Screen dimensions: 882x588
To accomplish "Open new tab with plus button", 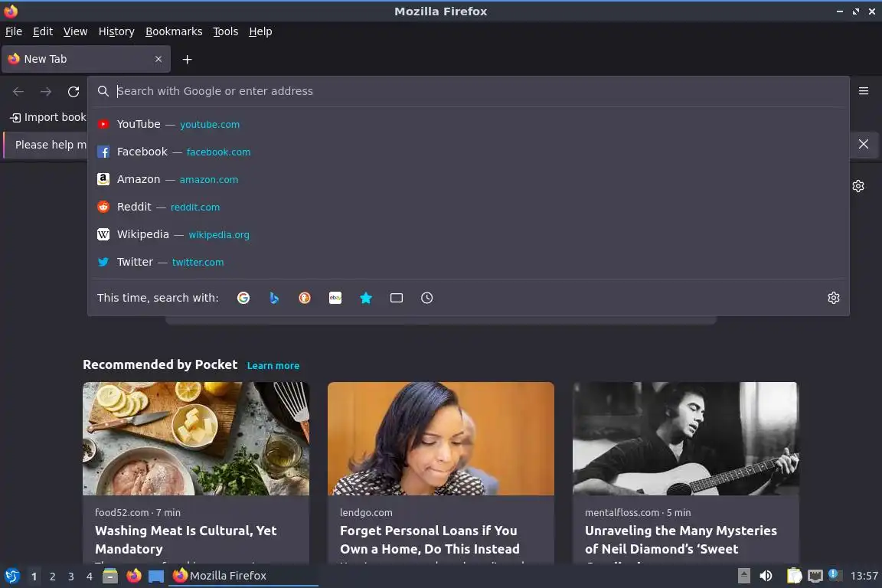I will [188, 59].
